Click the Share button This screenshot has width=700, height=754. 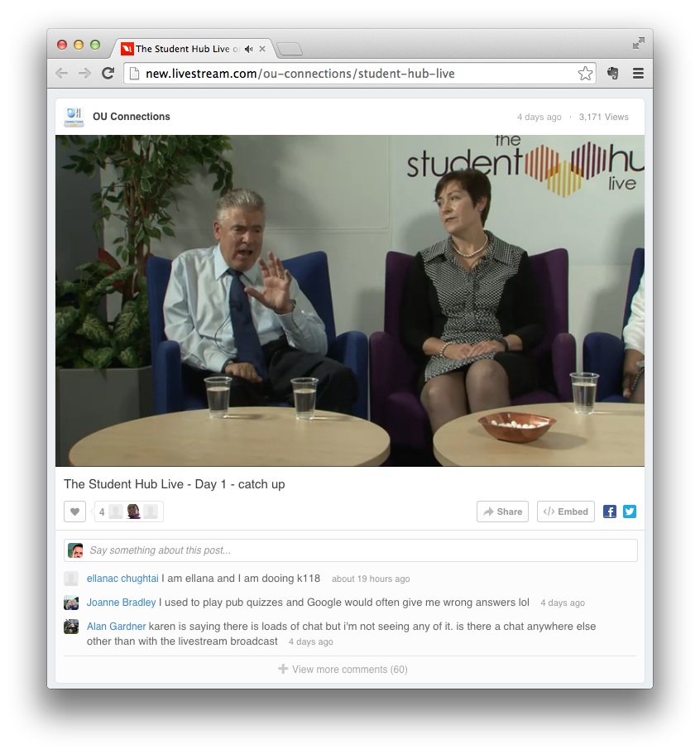click(x=502, y=512)
